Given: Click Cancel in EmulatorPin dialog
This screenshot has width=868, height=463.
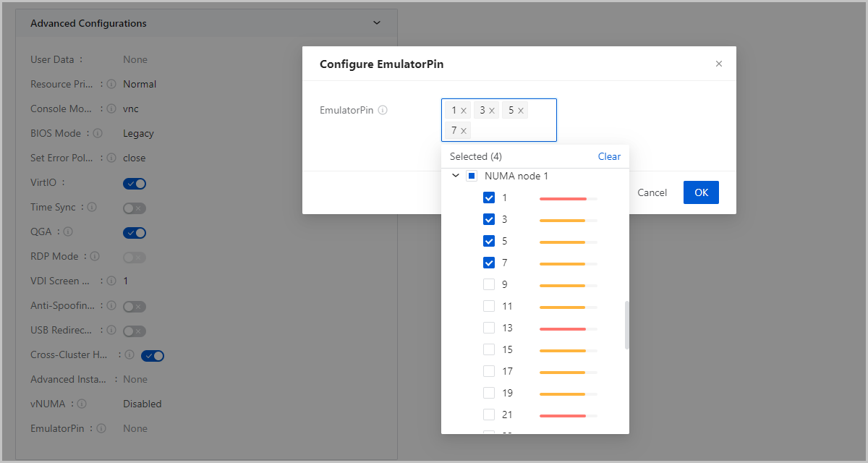Looking at the screenshot, I should point(652,192).
